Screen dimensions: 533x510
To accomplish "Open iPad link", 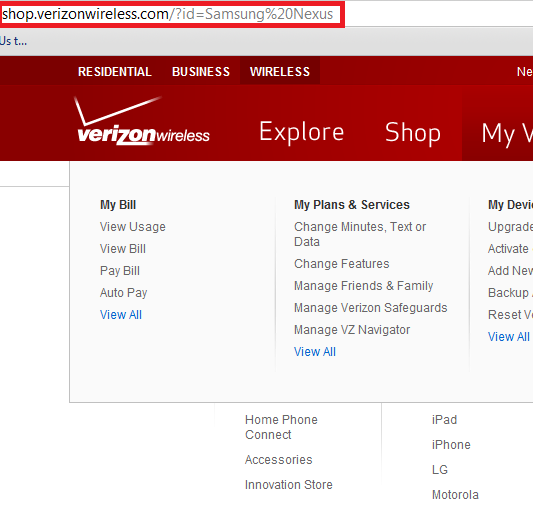I will pos(444,420).
